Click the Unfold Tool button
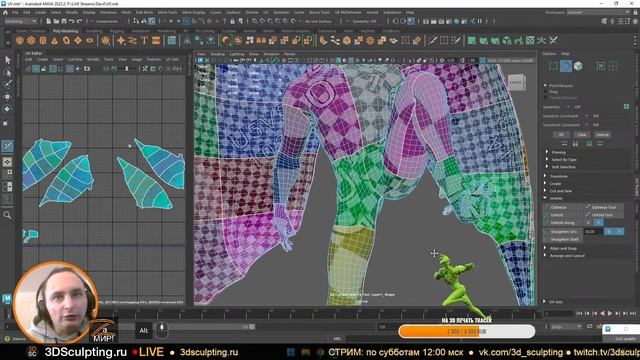This screenshot has width=640, height=360. coord(604,215)
